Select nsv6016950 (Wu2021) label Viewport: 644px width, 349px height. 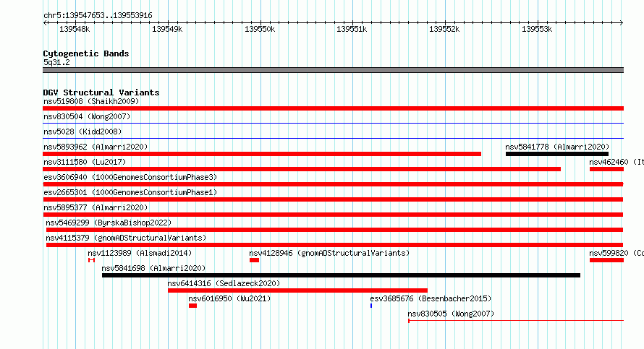coord(229,298)
